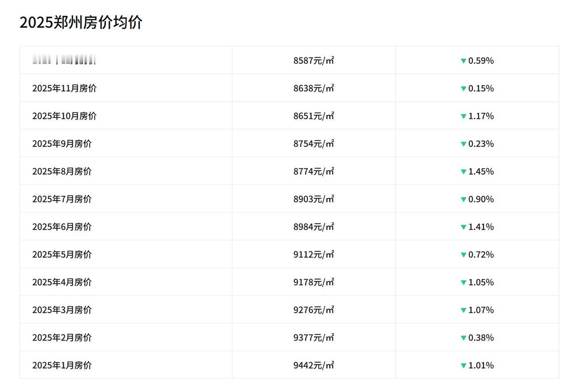Click the 2025年1月房价 label
The image size is (572, 392).
62,366
